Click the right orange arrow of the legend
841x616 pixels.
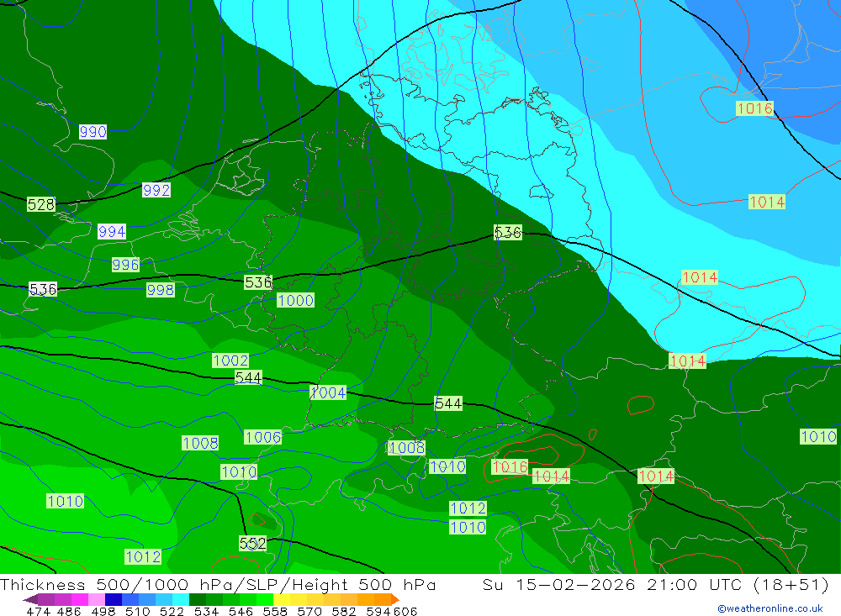(395, 599)
